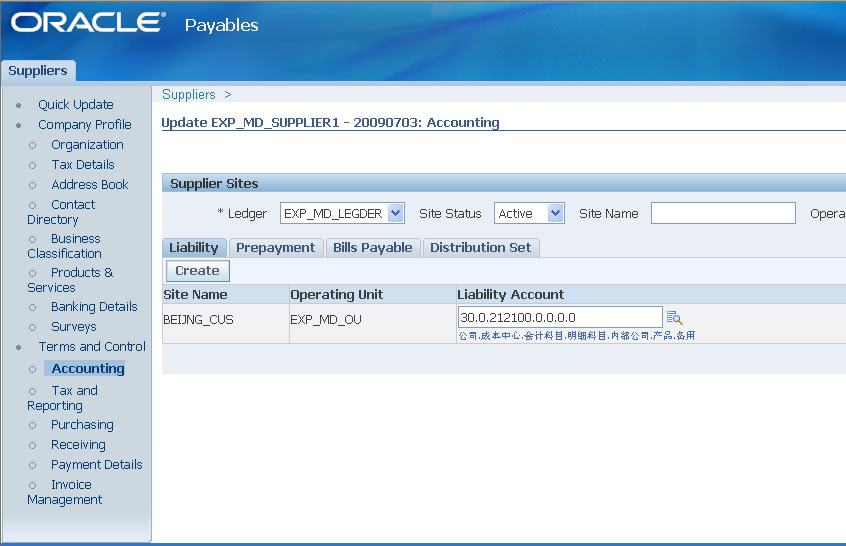Open Terms and Control in sidebar

click(x=92, y=346)
